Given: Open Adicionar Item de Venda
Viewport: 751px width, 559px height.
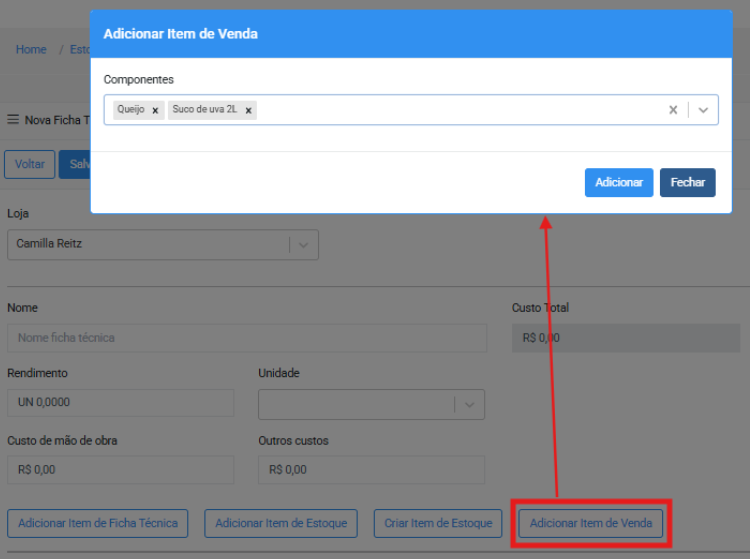Looking at the screenshot, I should [x=590, y=523].
